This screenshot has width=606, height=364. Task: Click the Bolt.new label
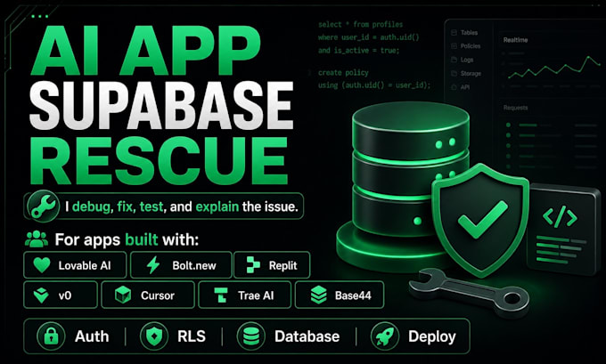click(194, 265)
